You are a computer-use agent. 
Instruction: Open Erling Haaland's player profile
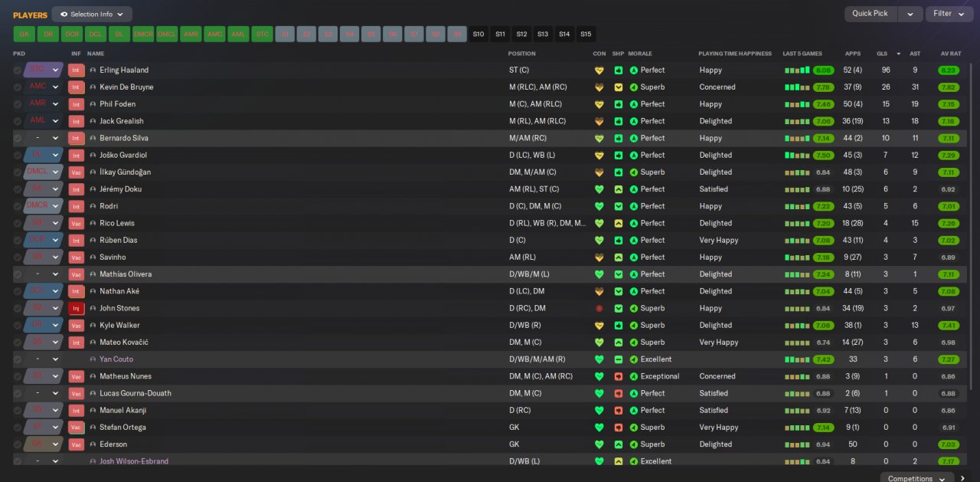click(x=124, y=70)
